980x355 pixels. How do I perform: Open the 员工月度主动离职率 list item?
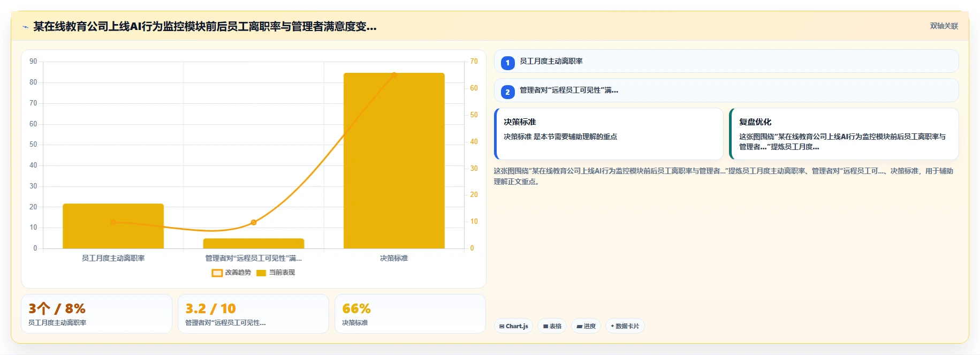pos(726,61)
